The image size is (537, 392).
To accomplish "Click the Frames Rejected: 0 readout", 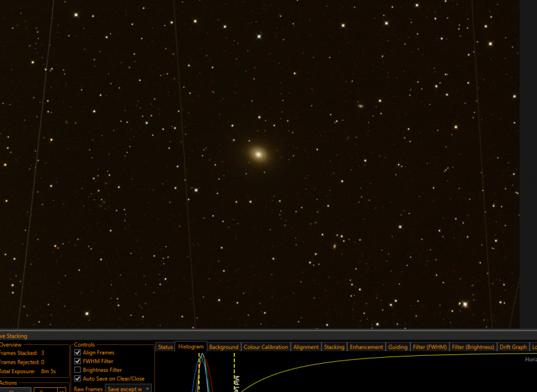I will [22, 362].
